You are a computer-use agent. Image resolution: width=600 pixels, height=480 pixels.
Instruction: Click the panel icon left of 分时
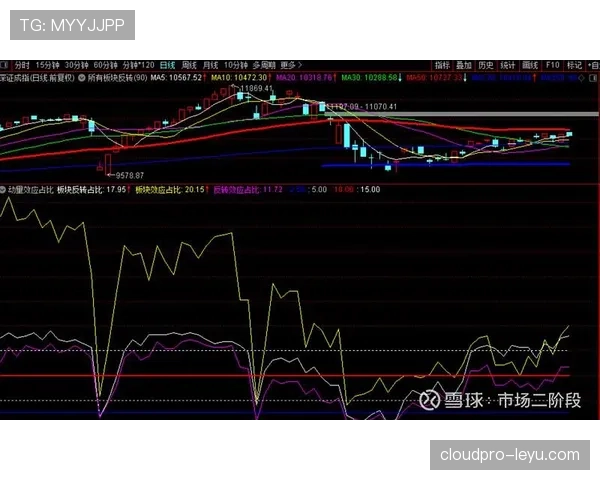(5, 65)
